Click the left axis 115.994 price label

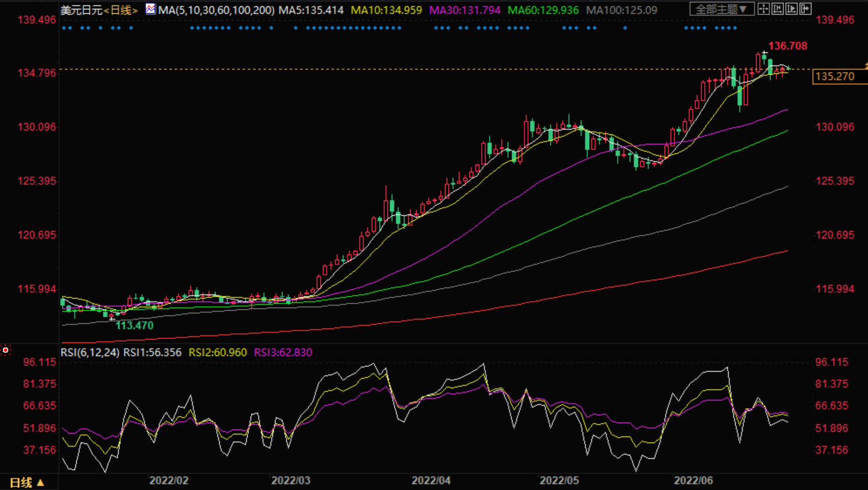coord(37,289)
